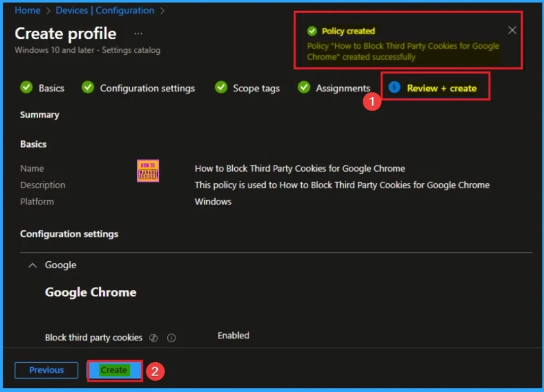The height and width of the screenshot is (392, 544).
Task: Click the Summary heading
Action: 39,115
